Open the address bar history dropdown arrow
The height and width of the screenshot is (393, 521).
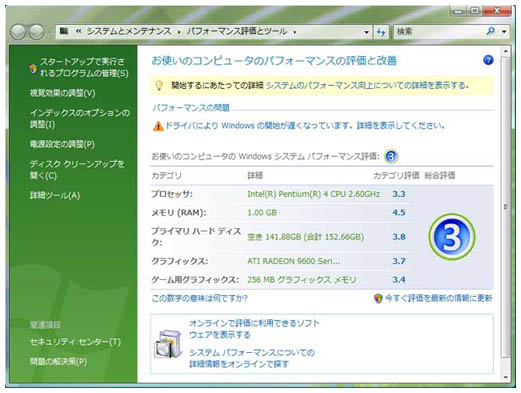[366, 32]
